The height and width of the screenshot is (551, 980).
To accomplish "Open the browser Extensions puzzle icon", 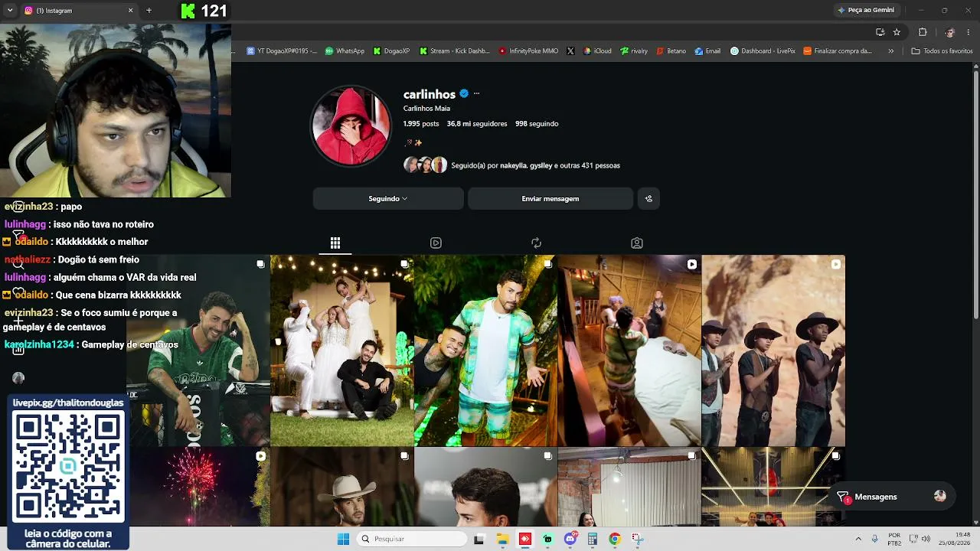I will tap(923, 32).
